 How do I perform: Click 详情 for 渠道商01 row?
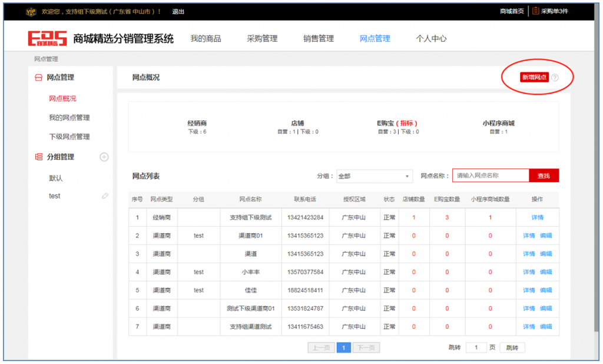(x=529, y=236)
